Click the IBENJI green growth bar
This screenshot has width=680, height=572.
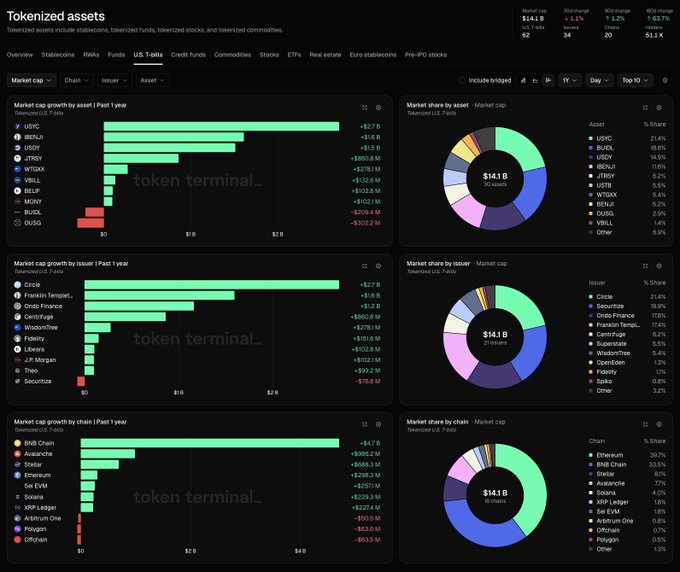[x=173, y=137]
